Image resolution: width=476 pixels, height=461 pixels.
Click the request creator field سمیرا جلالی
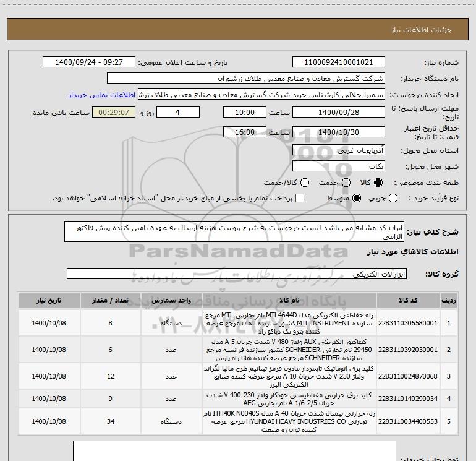coord(261,95)
